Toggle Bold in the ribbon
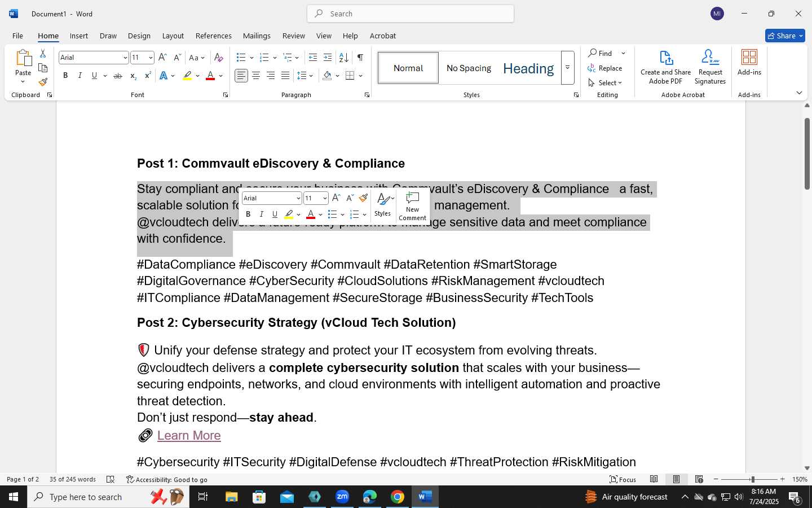The height and width of the screenshot is (508, 812). coord(65,76)
